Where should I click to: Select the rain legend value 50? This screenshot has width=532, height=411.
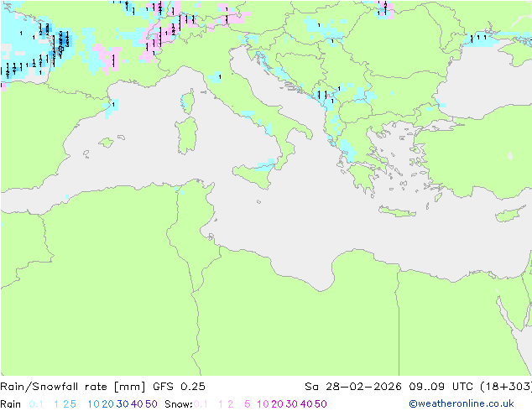(x=151, y=404)
